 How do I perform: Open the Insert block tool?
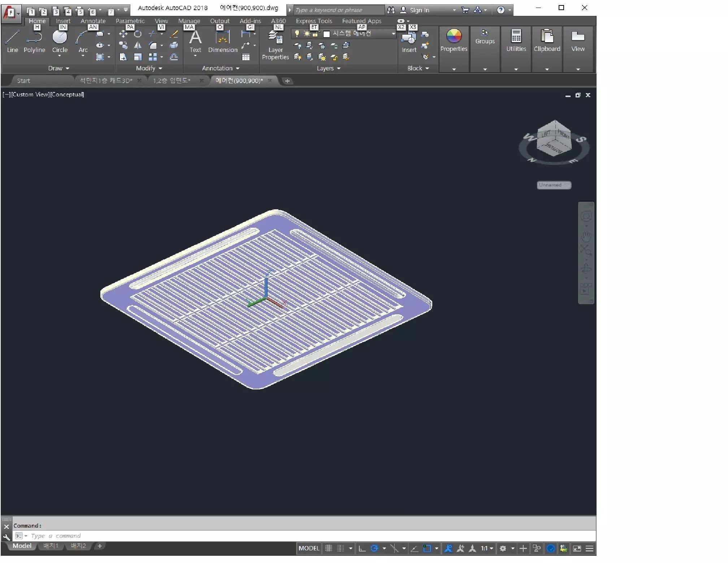click(409, 43)
